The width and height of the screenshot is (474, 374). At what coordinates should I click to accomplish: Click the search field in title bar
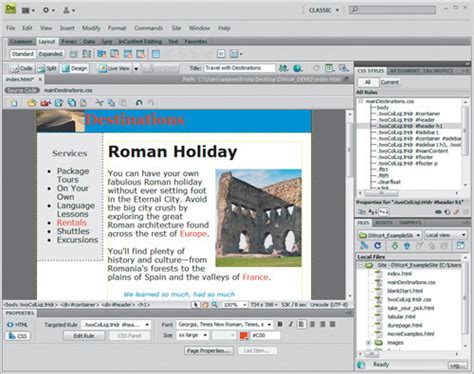click(x=392, y=10)
